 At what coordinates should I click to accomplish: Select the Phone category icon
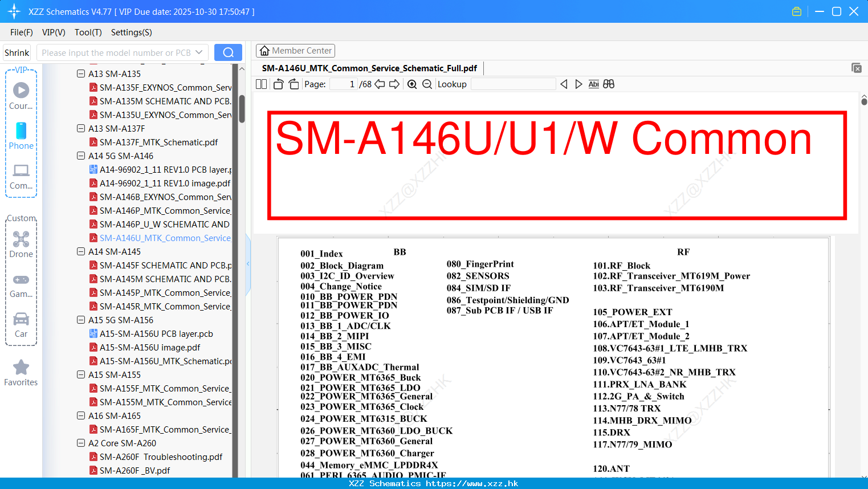point(21,131)
